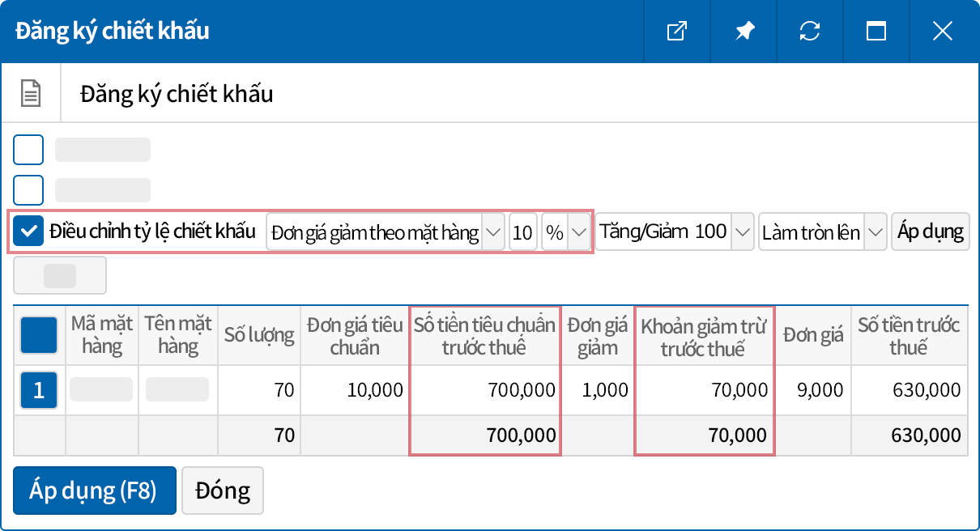This screenshot has width=980, height=531.
Task: Click the document icon next to the form title
Action: [30, 92]
